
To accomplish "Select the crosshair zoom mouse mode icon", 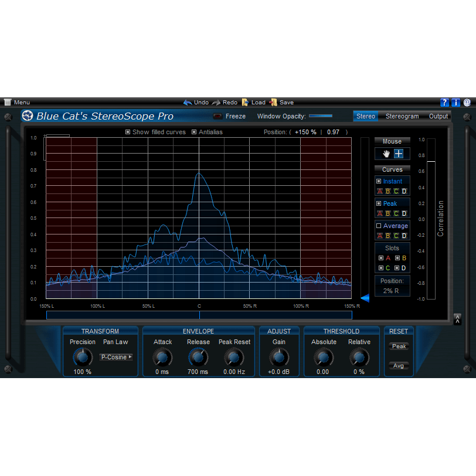I will (399, 154).
